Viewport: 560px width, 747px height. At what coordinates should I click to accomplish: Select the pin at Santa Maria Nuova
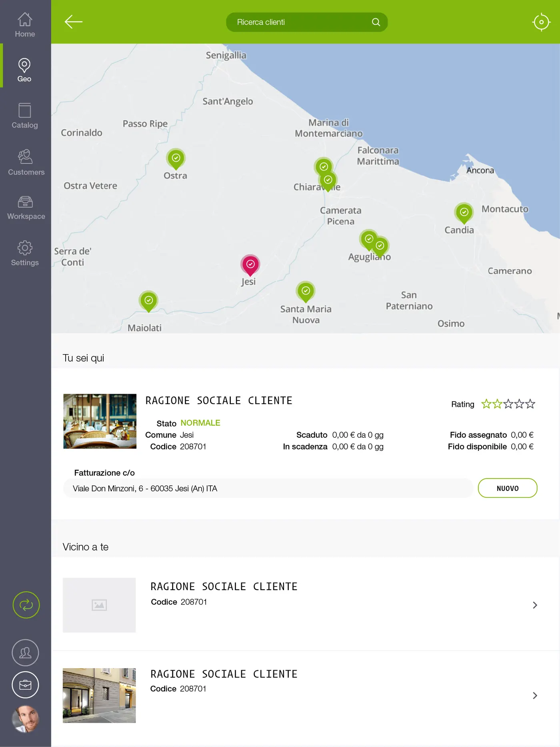pyautogui.click(x=306, y=291)
